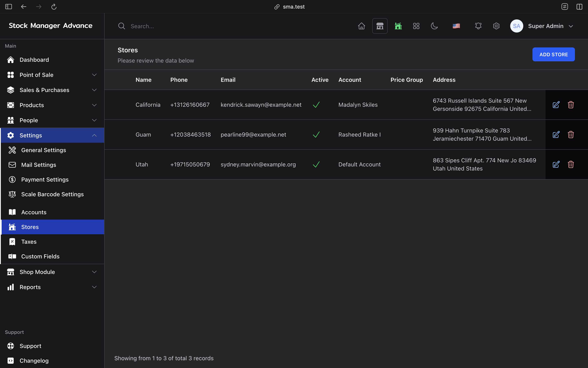Image resolution: width=588 pixels, height=368 pixels.
Task: Delete the Utah store
Action: click(x=571, y=165)
